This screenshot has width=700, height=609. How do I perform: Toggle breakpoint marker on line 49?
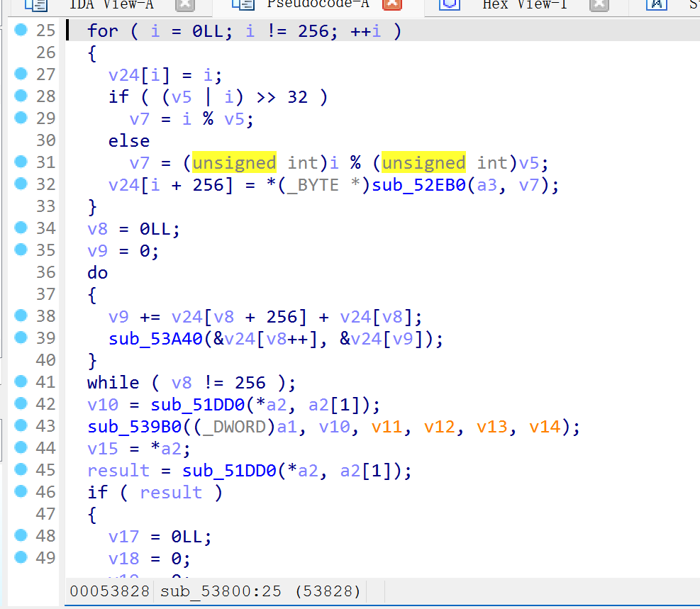(21, 558)
